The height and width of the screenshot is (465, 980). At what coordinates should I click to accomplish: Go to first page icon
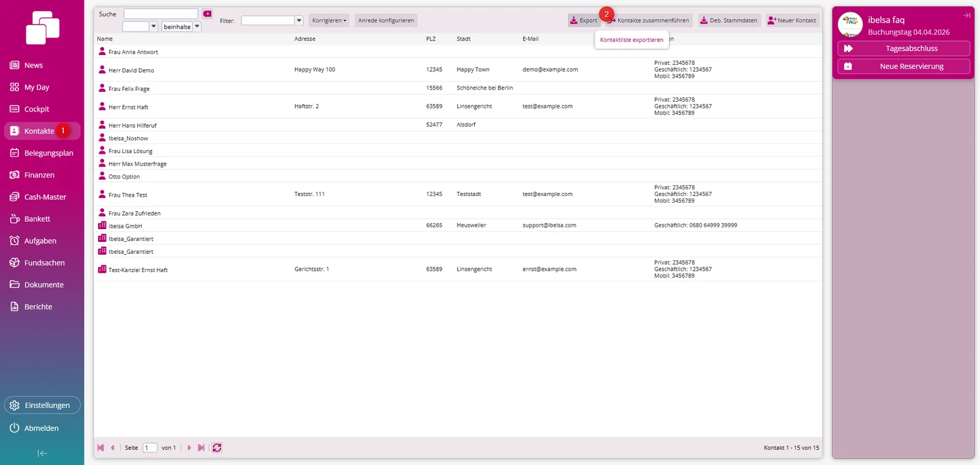click(100, 448)
